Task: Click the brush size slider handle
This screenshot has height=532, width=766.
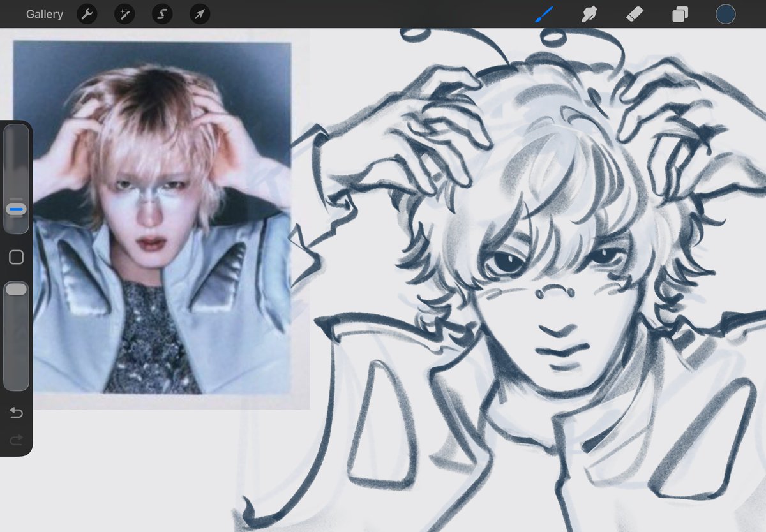Action: (16, 209)
